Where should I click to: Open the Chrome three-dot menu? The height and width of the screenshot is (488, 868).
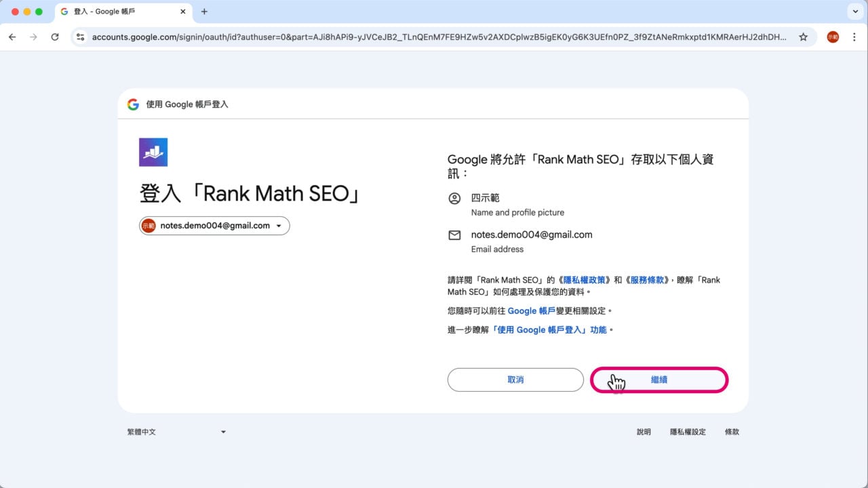[x=854, y=37]
